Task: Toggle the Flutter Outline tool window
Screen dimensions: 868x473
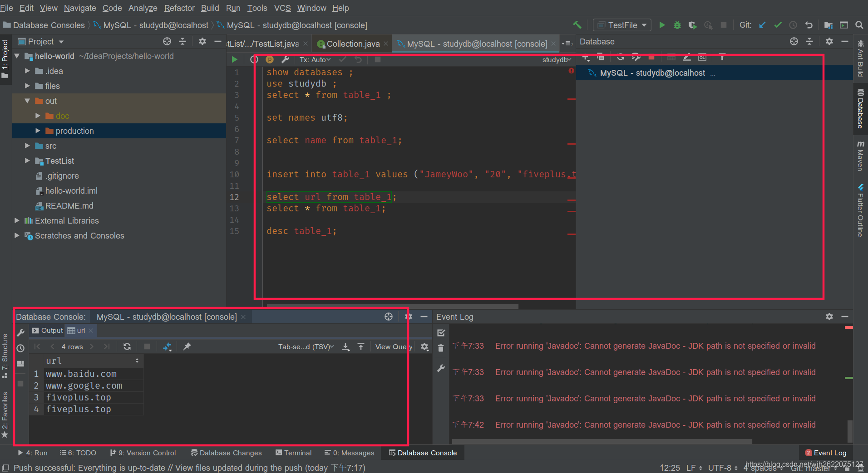Action: pos(860,210)
